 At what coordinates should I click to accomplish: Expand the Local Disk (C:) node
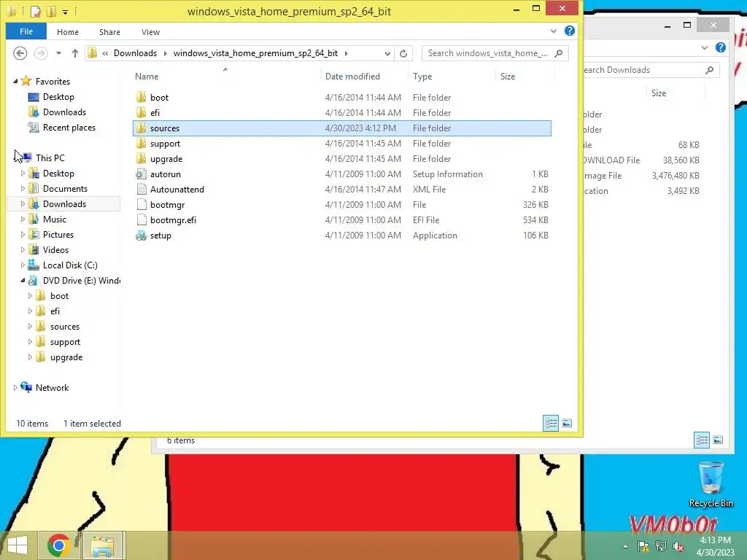point(23,265)
